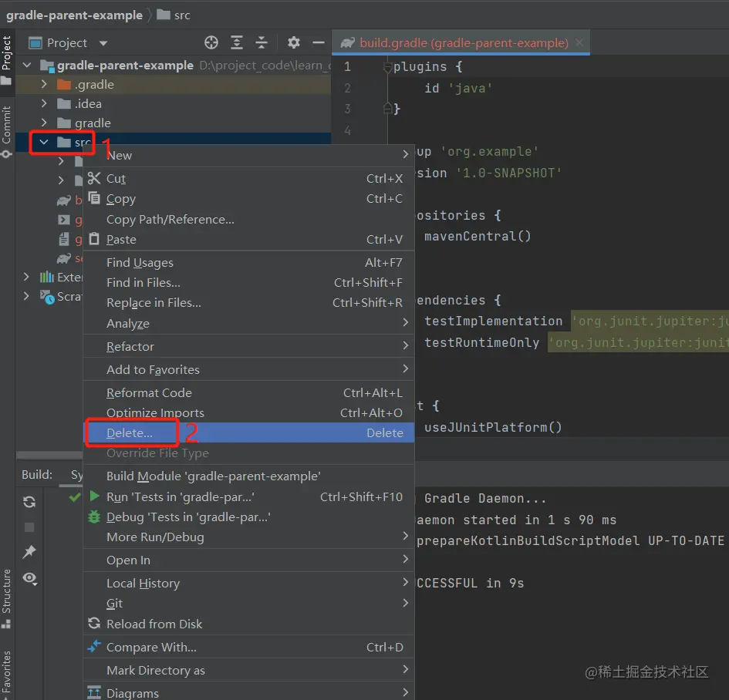Open the New submenu

coord(248,155)
